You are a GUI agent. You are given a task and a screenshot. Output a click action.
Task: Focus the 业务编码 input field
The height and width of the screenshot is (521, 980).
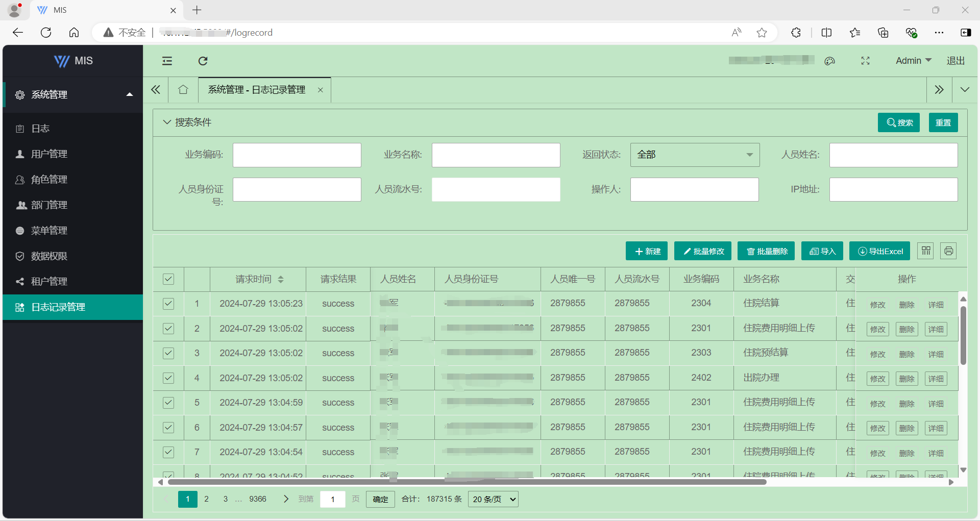tap(297, 155)
